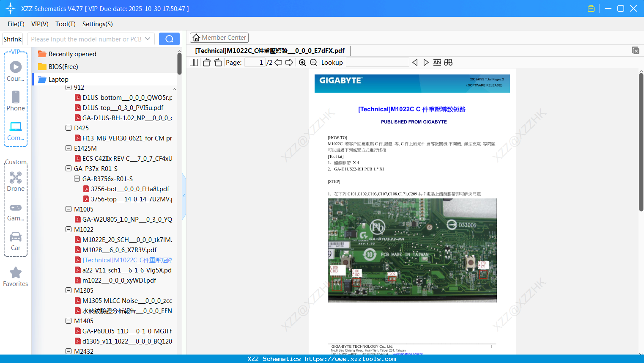The image size is (644, 363).
Task: Open the Settings(S) menu
Action: click(x=98, y=24)
